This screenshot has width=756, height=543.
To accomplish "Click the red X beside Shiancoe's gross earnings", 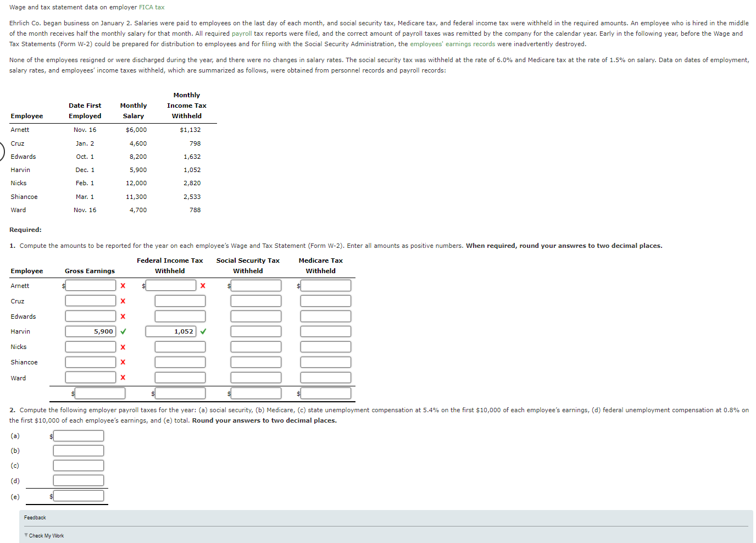I will click(123, 362).
